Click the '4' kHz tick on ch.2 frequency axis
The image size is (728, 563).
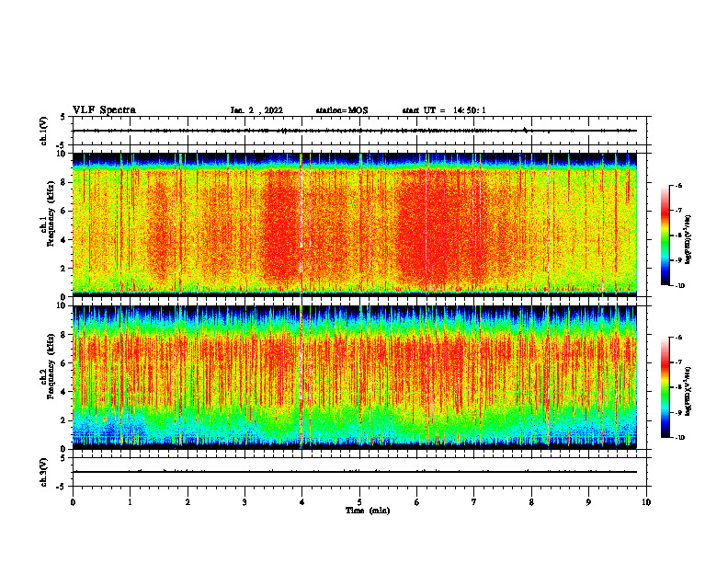click(x=63, y=392)
